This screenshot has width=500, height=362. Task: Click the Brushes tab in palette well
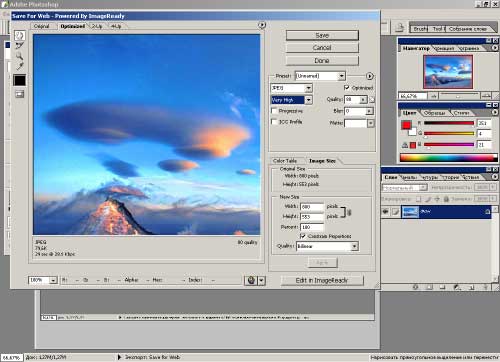pyautogui.click(x=420, y=29)
